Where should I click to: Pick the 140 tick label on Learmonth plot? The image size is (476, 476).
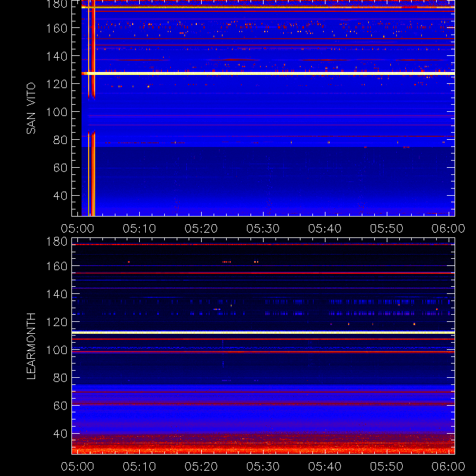click(57, 294)
